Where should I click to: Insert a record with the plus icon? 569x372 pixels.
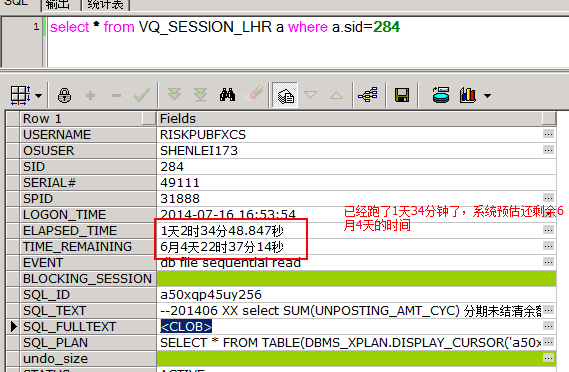tap(90, 95)
